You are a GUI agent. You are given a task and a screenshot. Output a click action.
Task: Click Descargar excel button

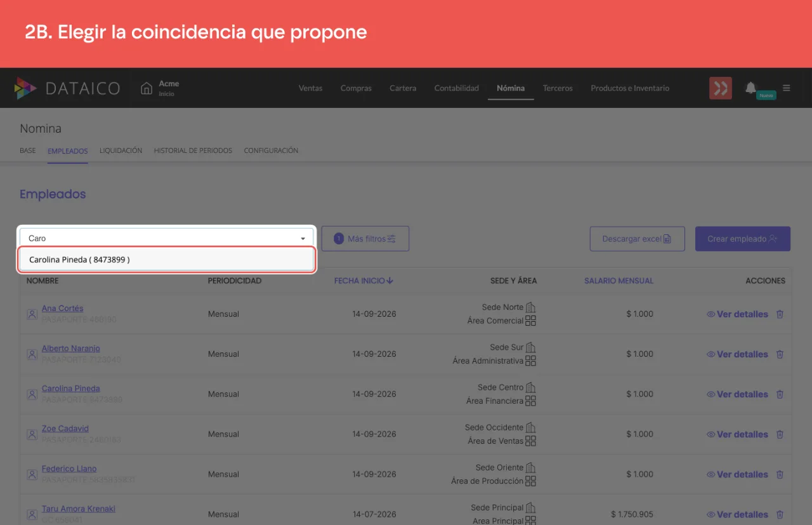[x=638, y=239]
